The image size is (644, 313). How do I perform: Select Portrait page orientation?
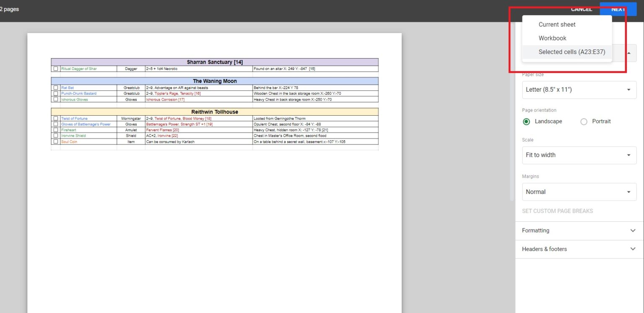click(x=584, y=122)
